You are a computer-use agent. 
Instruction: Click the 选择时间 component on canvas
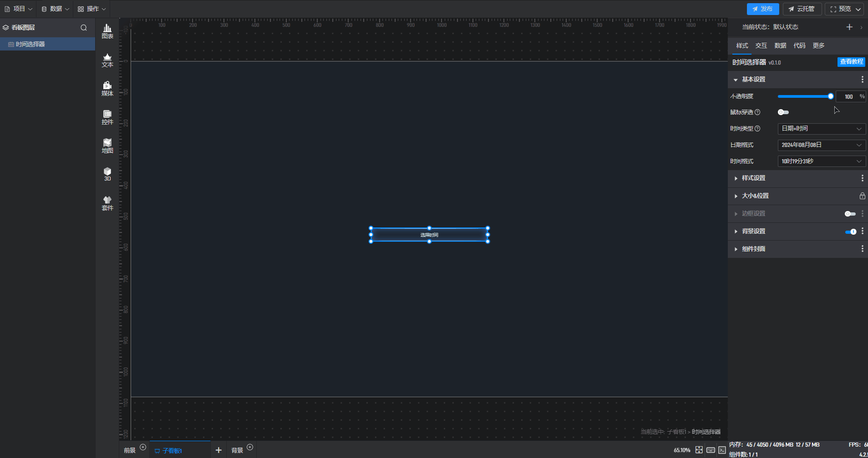[429, 235]
